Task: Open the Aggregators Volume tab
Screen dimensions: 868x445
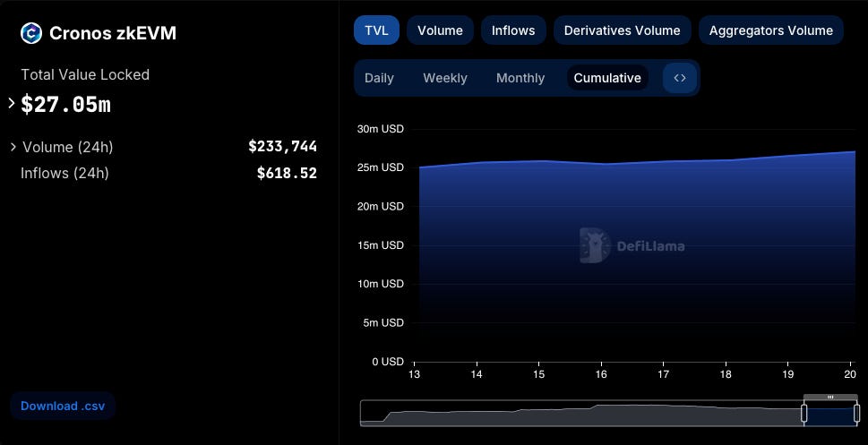Action: (x=771, y=30)
